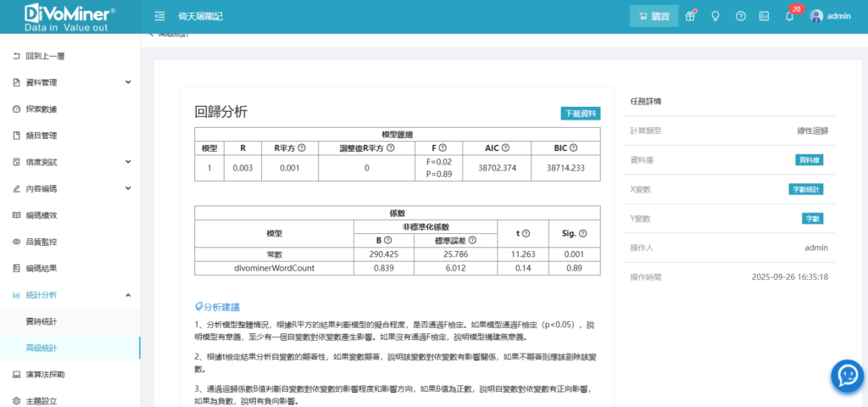This screenshot has height=407, width=868.
Task: Open notifications bell with 20 badge
Action: coord(789,16)
